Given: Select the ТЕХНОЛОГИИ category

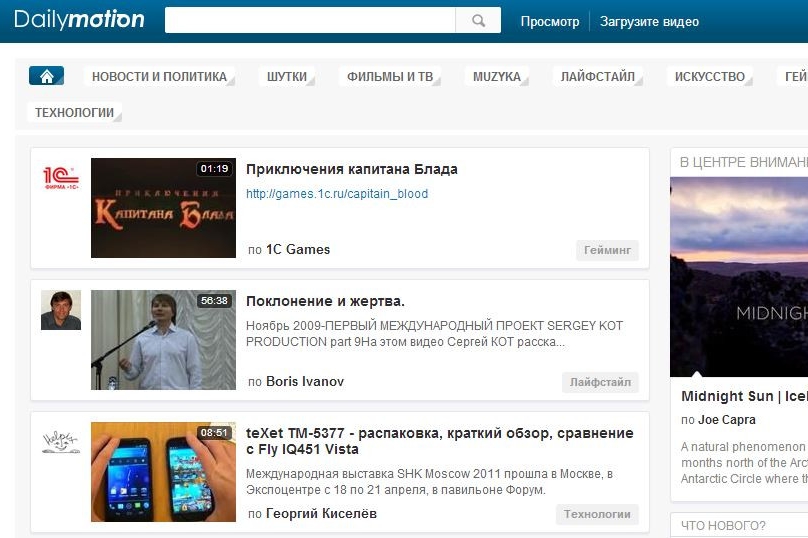Looking at the screenshot, I should pos(74,112).
